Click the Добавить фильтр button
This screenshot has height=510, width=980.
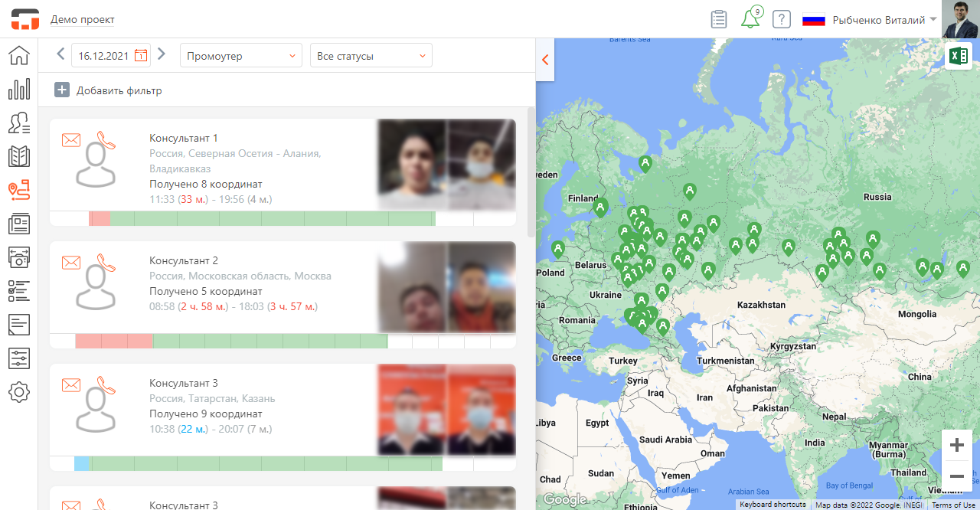[109, 90]
